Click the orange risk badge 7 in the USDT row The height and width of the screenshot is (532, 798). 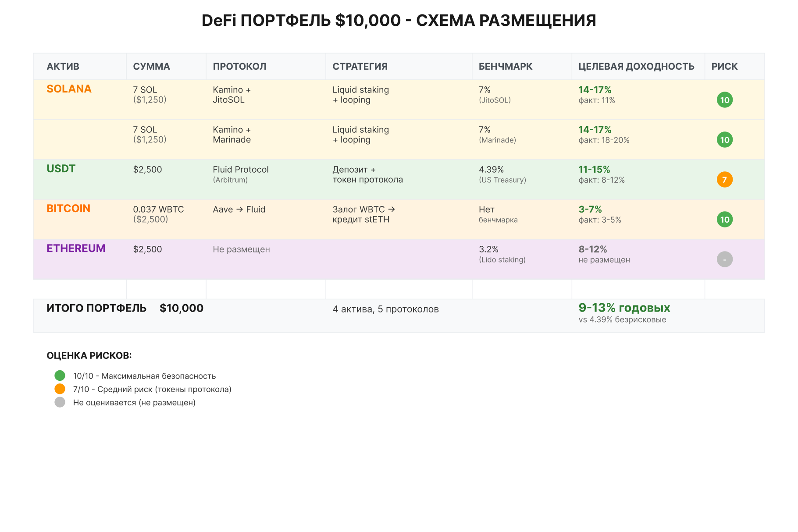725,180
